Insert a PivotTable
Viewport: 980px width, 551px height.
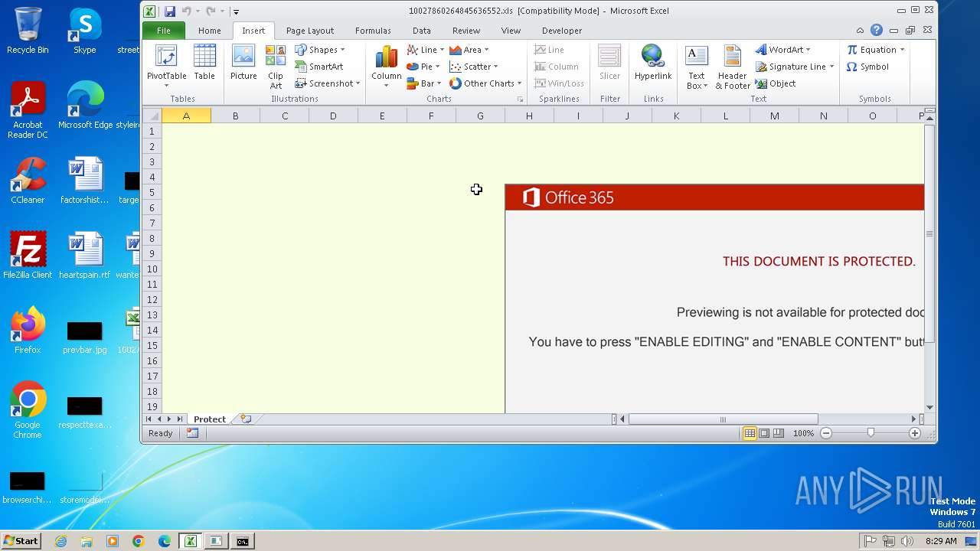166,67
